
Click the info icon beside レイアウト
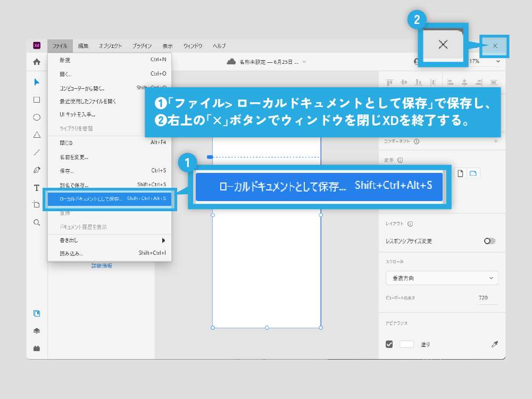point(410,224)
